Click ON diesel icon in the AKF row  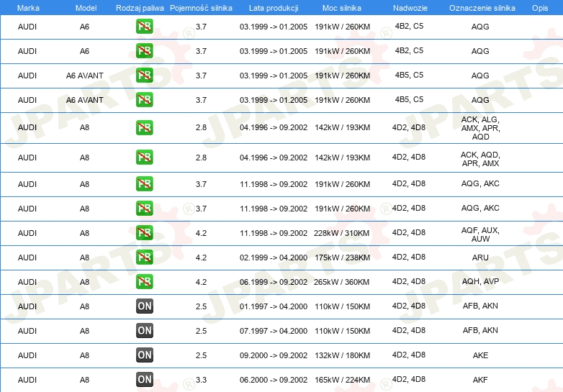144,380
